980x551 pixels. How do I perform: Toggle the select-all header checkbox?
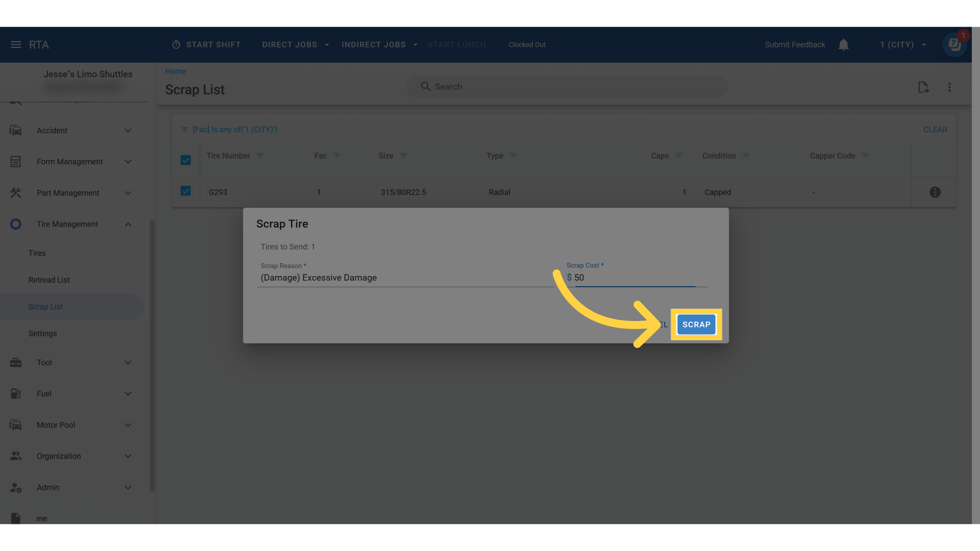point(186,160)
